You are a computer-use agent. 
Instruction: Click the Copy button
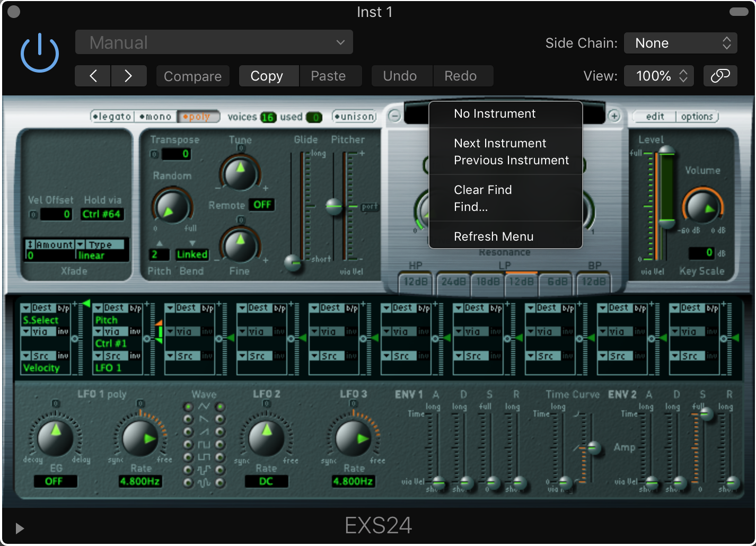coord(267,76)
